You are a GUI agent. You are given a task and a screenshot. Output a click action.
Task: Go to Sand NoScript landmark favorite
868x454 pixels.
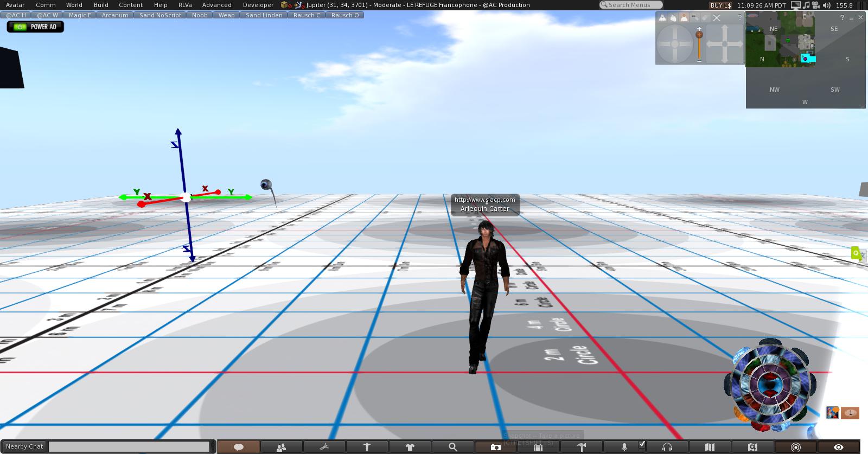160,15
